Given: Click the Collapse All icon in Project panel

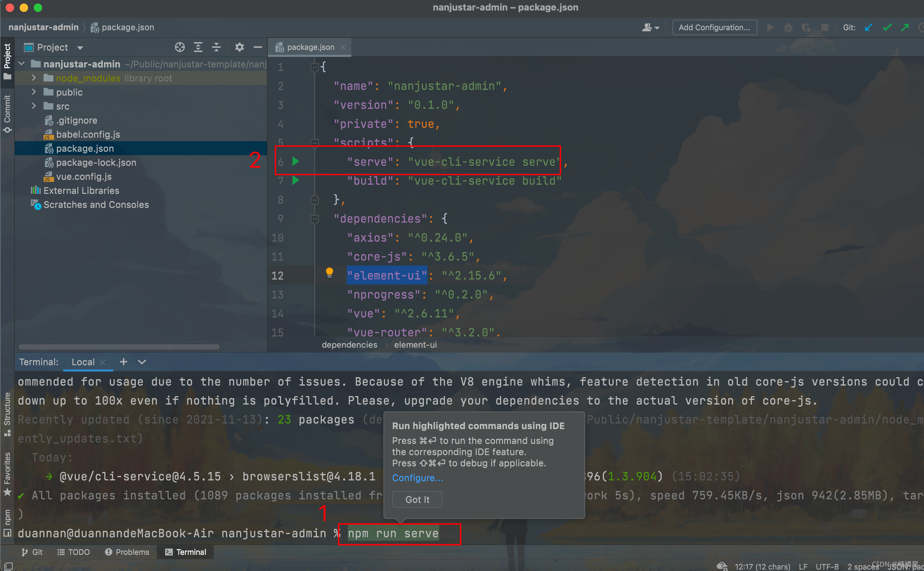Looking at the screenshot, I should pyautogui.click(x=216, y=47).
